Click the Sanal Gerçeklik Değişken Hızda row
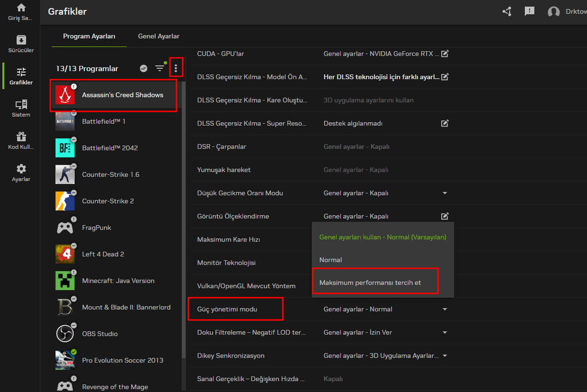 click(x=389, y=379)
